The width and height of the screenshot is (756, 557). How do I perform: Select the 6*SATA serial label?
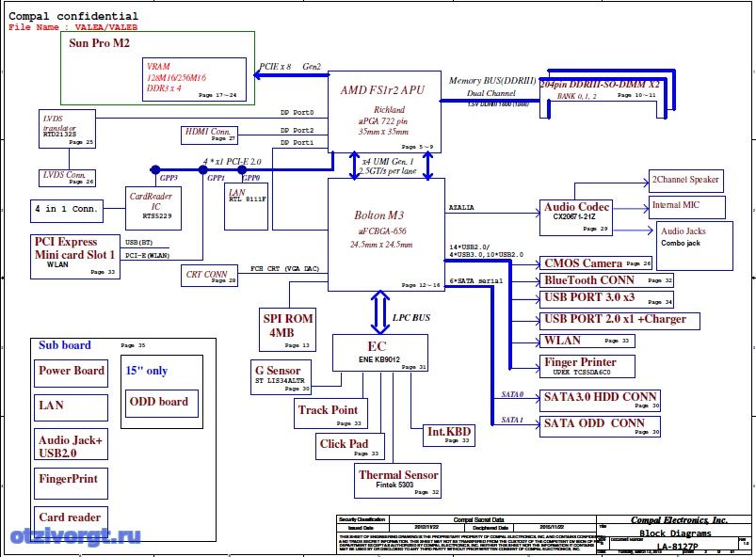point(475,281)
